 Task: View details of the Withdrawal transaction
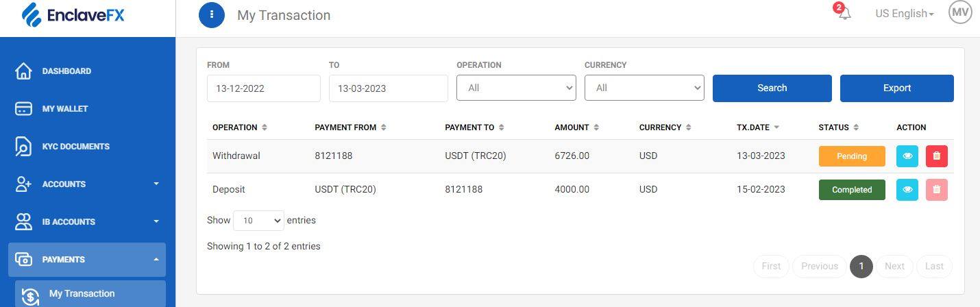[x=907, y=156]
